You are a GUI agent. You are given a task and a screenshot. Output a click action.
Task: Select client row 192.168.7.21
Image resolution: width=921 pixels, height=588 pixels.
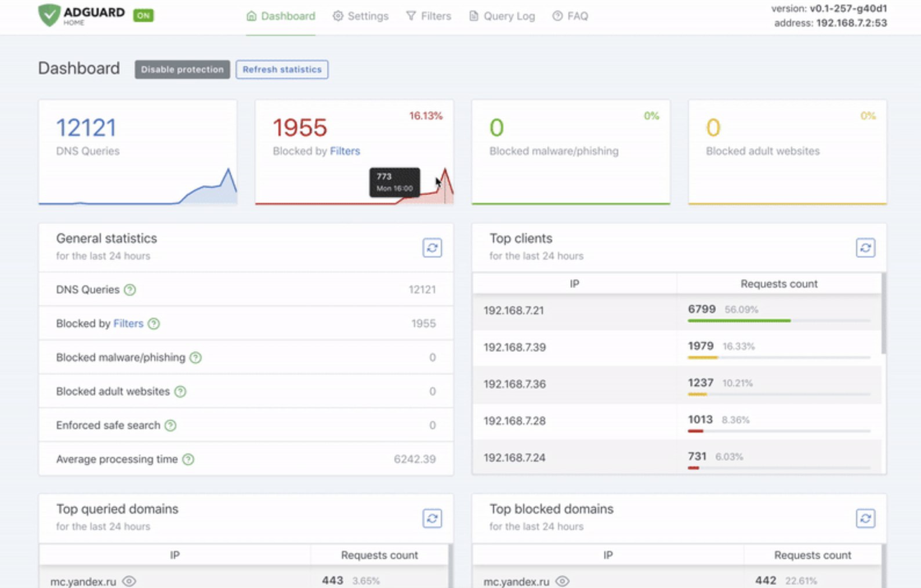(677, 311)
